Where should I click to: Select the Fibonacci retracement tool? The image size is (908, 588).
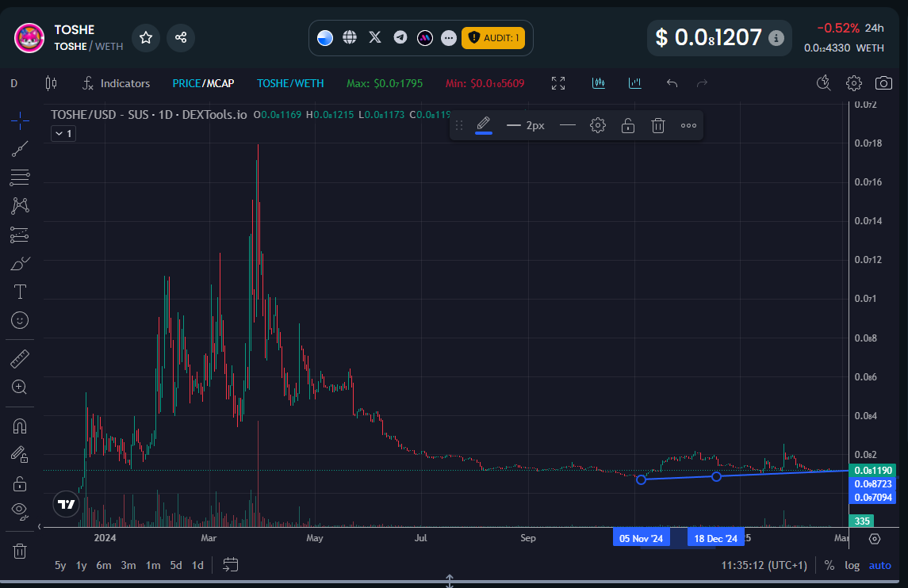pos(20,178)
